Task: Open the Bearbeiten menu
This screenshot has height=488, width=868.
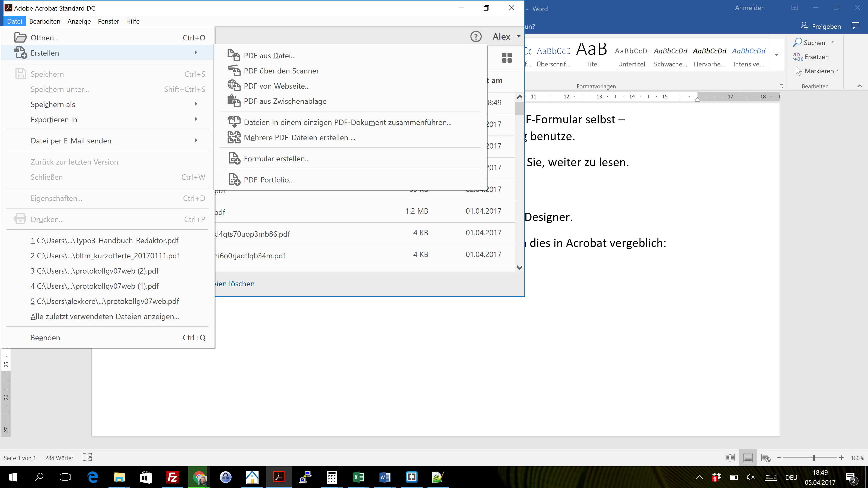Action: [45, 21]
